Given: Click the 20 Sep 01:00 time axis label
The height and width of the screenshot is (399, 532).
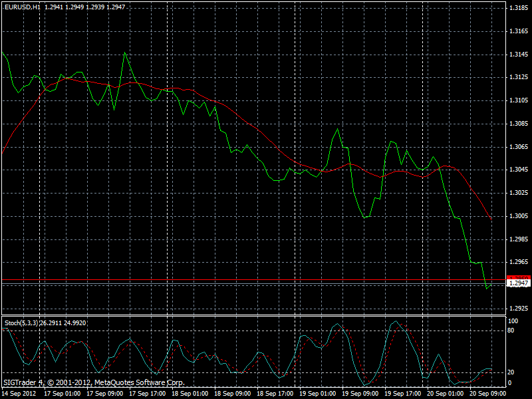Looking at the screenshot, I should [445, 394].
